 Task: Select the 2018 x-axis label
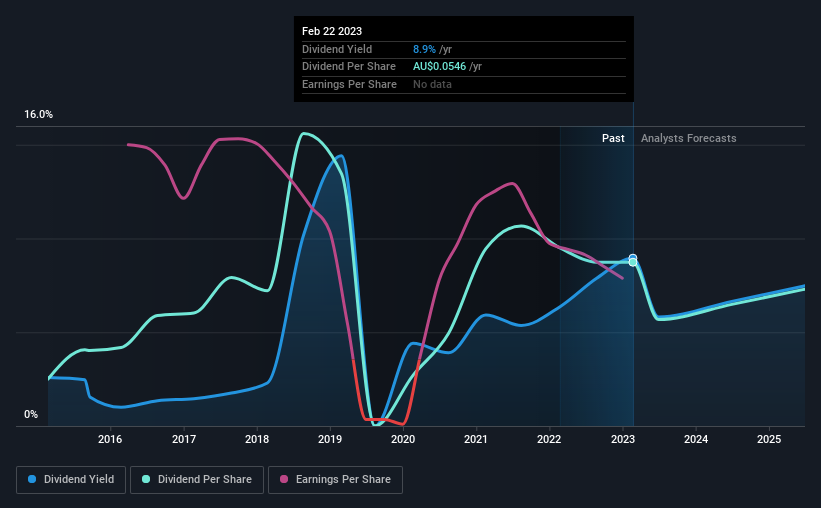coord(257,439)
